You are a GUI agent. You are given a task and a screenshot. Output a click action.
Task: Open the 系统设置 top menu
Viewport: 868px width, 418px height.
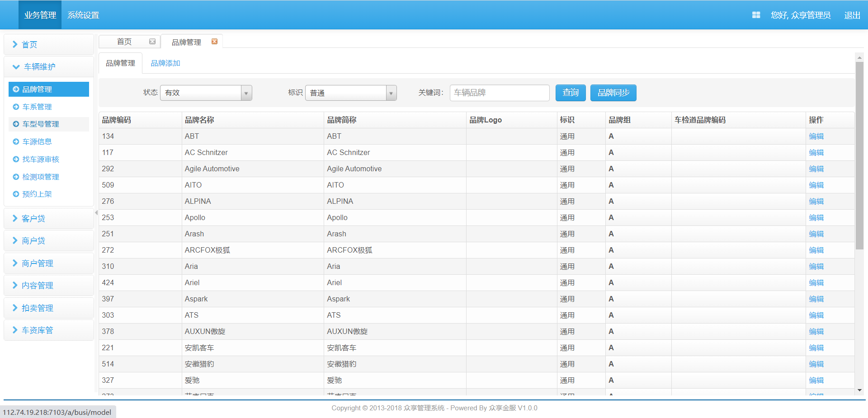(83, 15)
